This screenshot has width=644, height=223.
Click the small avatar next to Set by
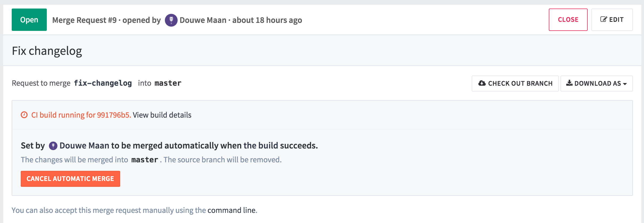coord(53,146)
